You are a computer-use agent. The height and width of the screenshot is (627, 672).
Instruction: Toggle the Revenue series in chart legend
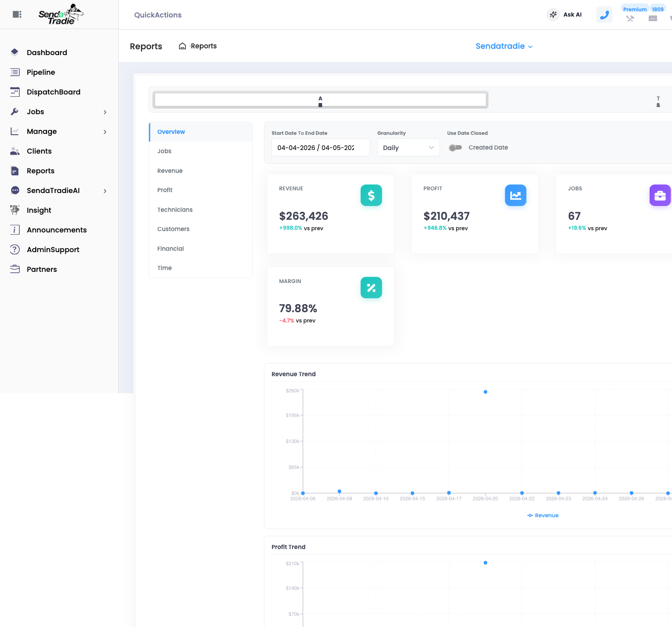[543, 515]
